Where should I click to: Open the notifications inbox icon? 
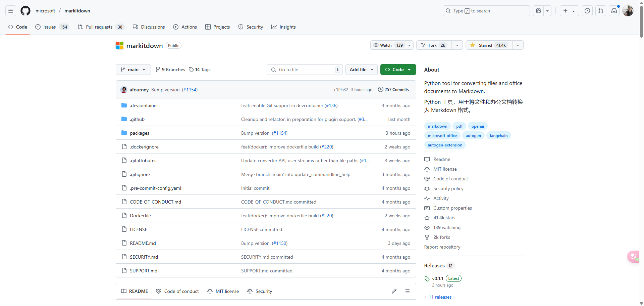pyautogui.click(x=614, y=11)
